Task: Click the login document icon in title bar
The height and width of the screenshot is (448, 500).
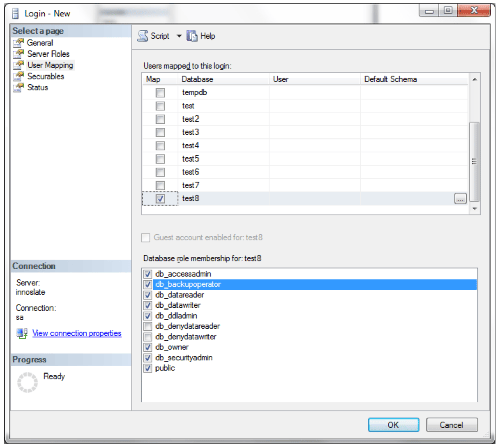Action: (15, 13)
